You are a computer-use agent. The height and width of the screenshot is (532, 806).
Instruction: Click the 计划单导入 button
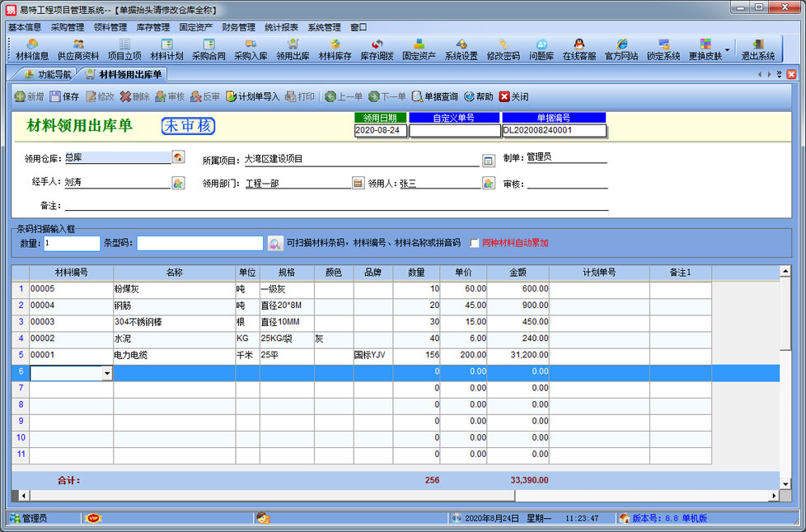click(252, 96)
